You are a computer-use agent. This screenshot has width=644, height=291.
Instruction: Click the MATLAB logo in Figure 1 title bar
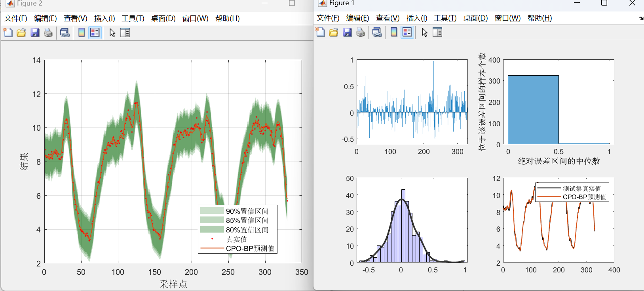323,3
